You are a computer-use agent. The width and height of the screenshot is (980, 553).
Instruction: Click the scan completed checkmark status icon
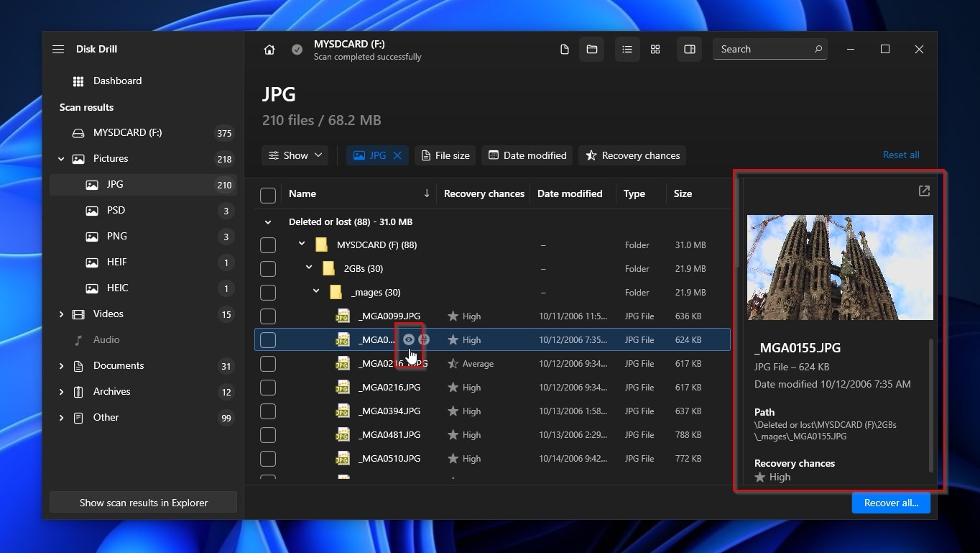tap(297, 50)
